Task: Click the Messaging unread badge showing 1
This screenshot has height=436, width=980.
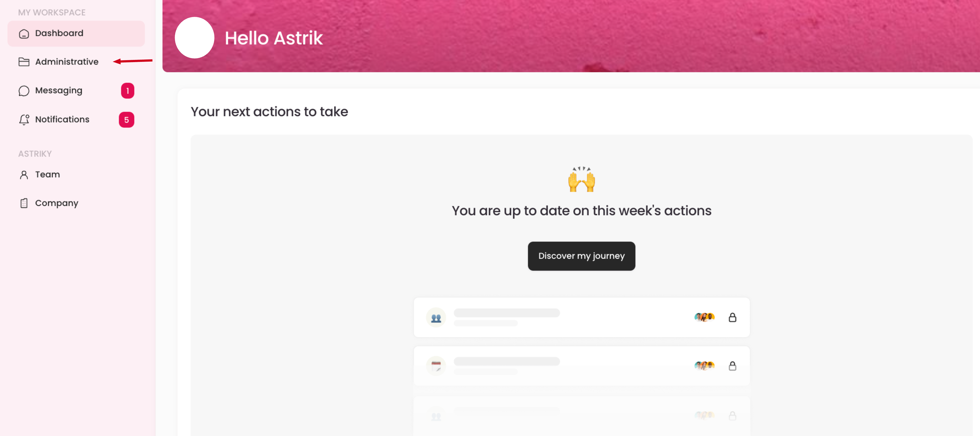Action: click(127, 91)
